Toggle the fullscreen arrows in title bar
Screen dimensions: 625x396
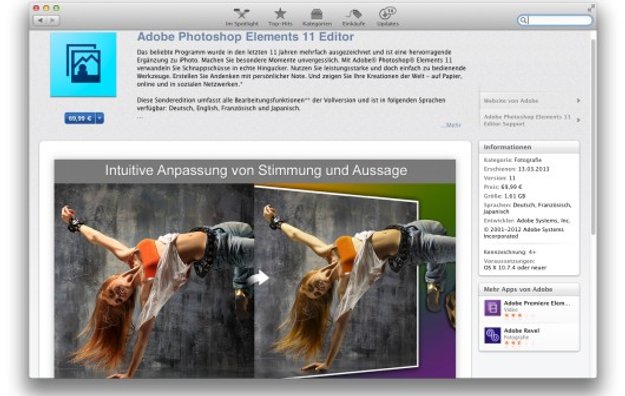tap(591, 8)
